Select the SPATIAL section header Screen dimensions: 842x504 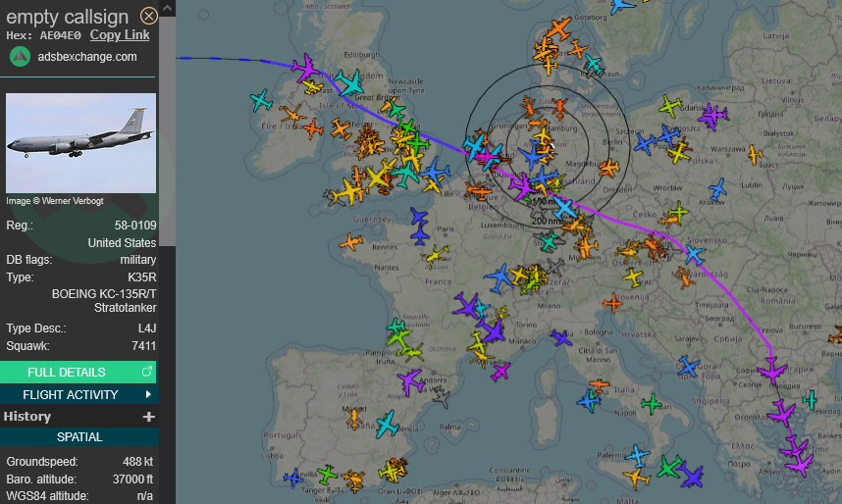(x=79, y=437)
